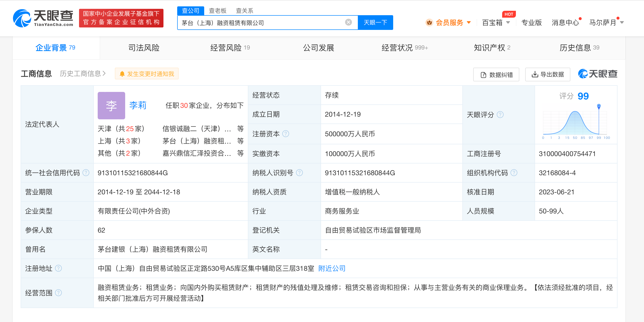Viewport: 644px width, 322px height.
Task: Open the 经营风险 tab
Action: (x=230, y=48)
